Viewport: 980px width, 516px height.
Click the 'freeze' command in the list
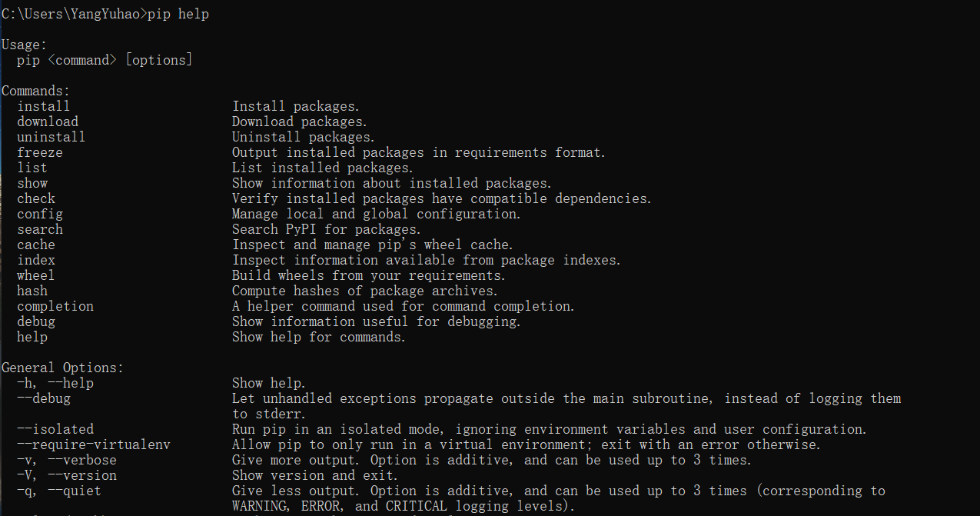(40, 152)
